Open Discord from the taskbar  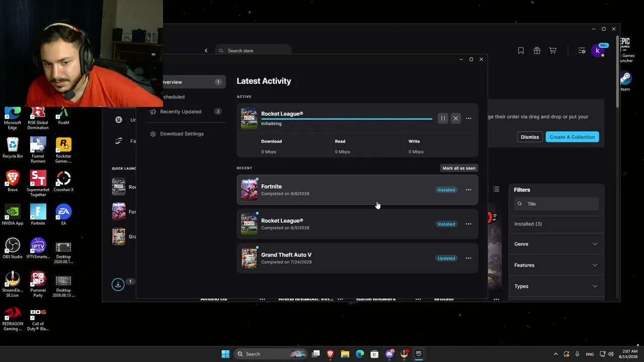coord(389,354)
